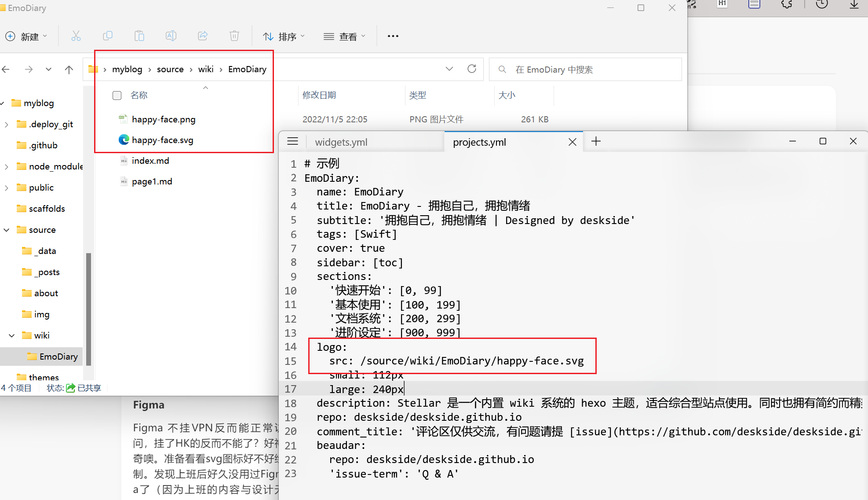Open the three-dot more options menu
The height and width of the screenshot is (500, 868).
(393, 36)
